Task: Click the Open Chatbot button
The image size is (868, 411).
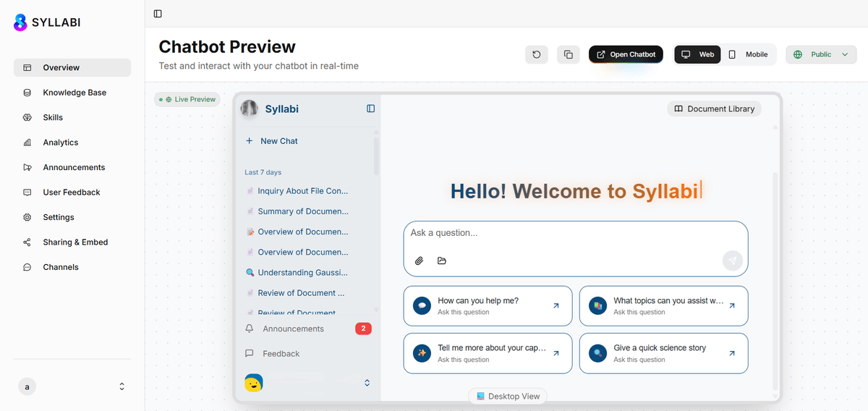Action: 626,54
